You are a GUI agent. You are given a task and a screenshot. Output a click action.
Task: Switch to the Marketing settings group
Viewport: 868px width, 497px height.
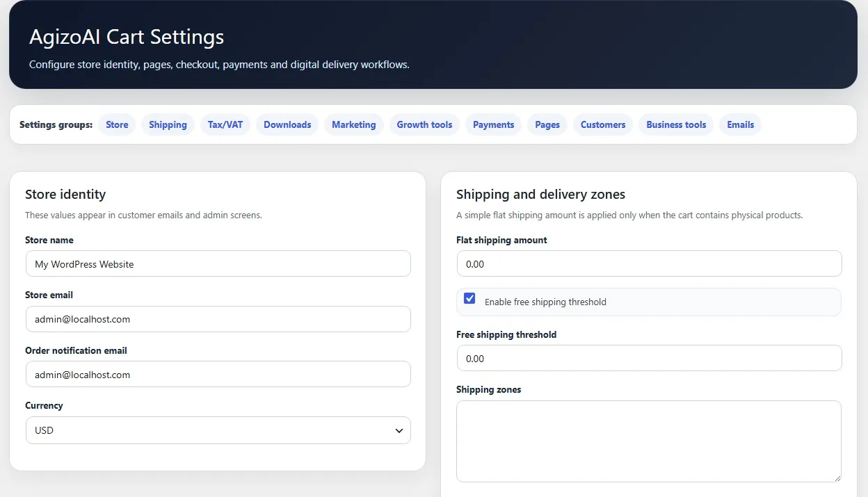[x=353, y=124]
